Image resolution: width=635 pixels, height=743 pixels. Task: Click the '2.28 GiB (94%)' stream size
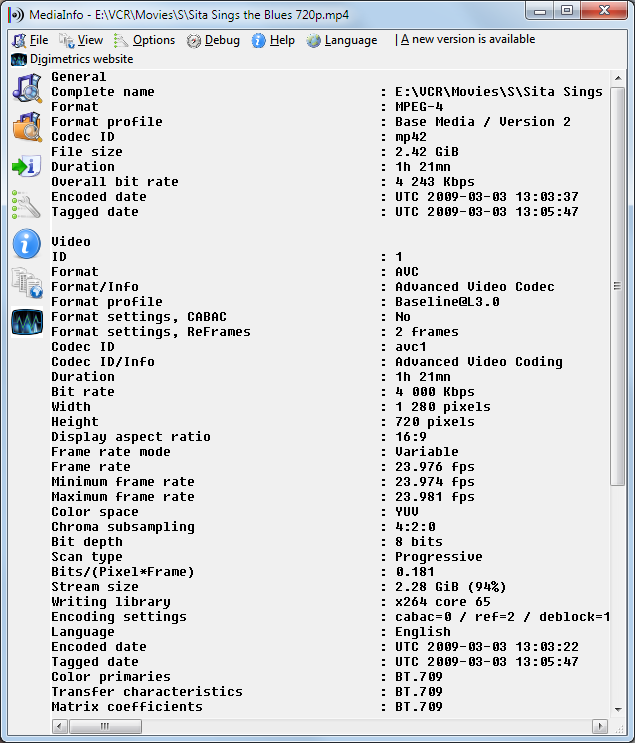point(451,587)
